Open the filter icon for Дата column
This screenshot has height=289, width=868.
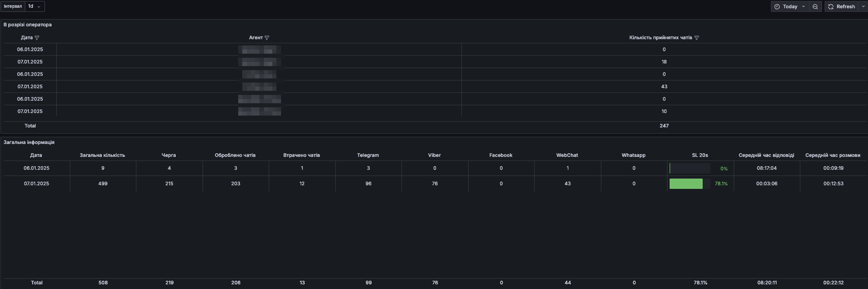click(37, 38)
